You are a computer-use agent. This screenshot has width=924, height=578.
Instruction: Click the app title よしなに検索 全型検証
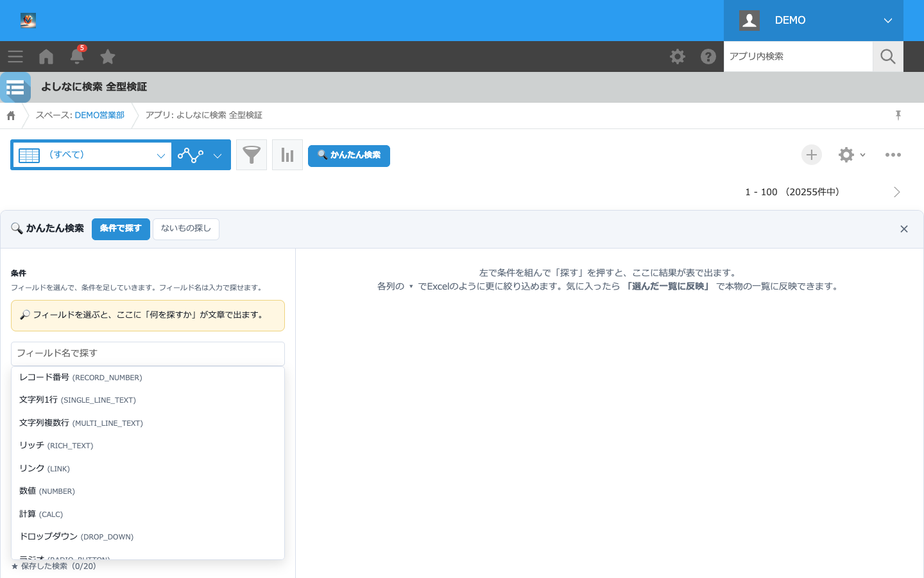94,87
